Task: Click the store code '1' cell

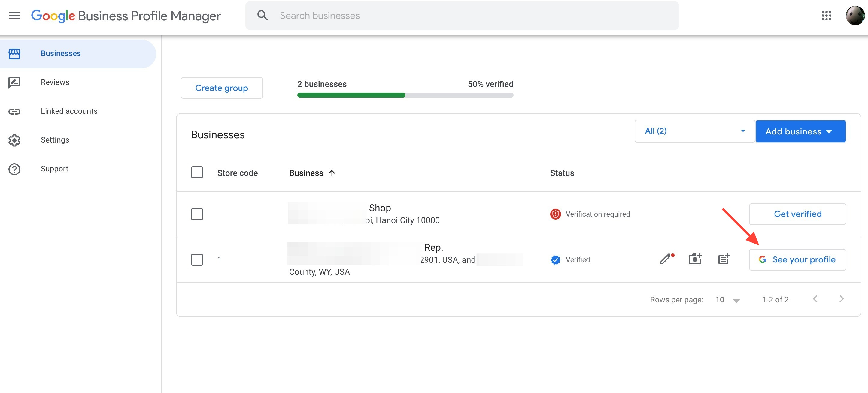Action: pos(219,260)
